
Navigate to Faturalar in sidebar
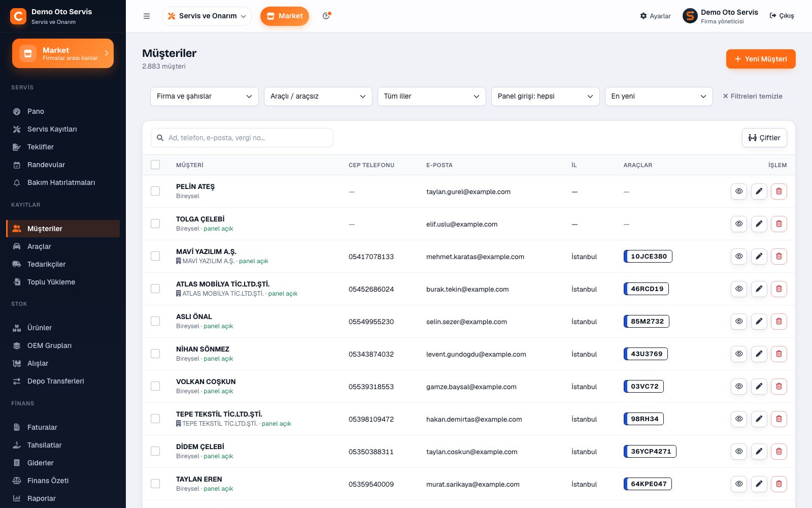tap(63, 427)
